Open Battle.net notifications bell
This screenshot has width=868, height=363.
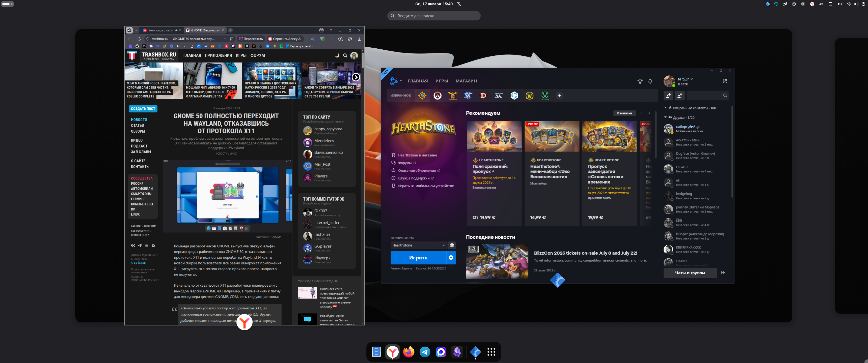(650, 81)
